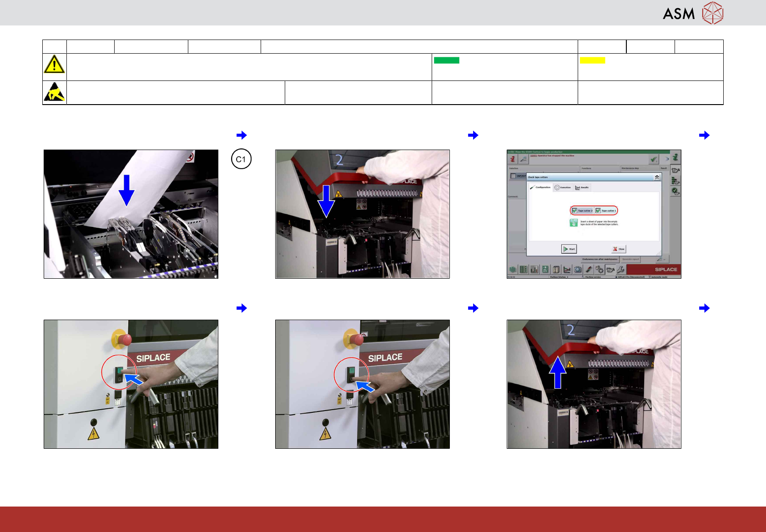Click the red info icon in SIPLACE screen
This screenshot has width=766, height=532.
tap(513, 159)
